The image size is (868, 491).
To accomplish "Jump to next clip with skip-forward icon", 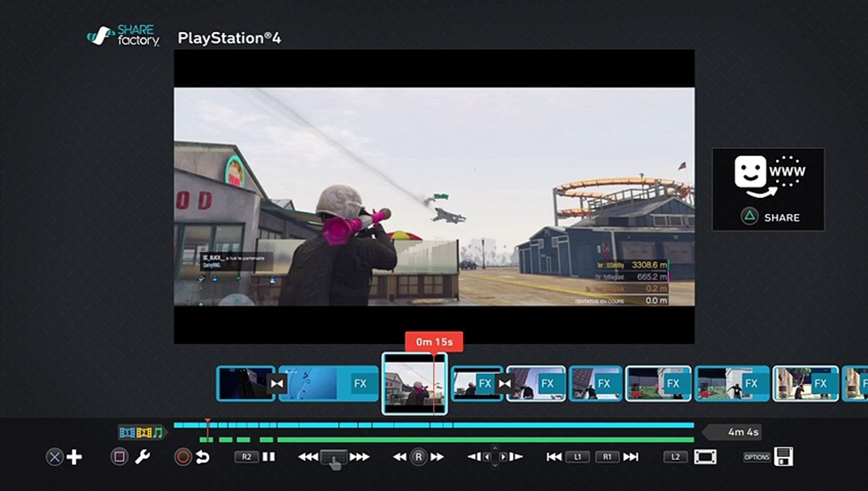I will [631, 457].
